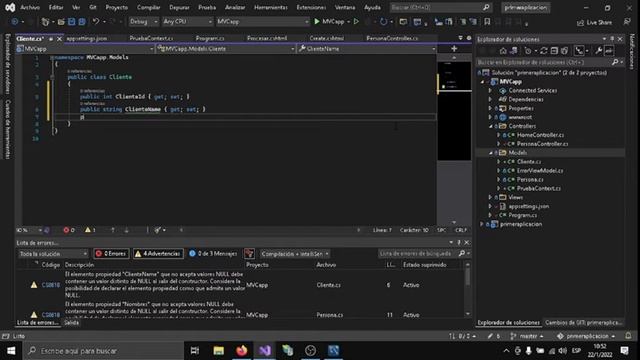Screen dimensions: 640x360
Task: Pin the Cliente.cs tab
Action: point(51,39)
